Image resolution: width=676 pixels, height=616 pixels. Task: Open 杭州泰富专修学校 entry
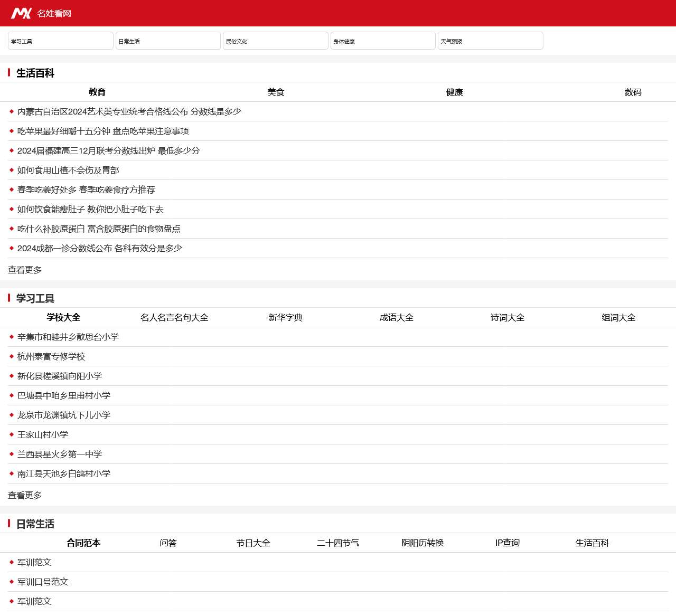point(51,356)
